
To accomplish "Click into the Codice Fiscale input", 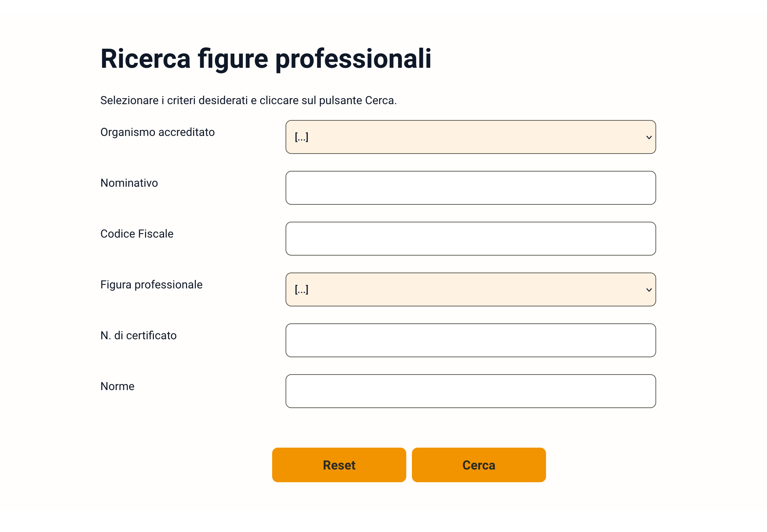I will [470, 239].
